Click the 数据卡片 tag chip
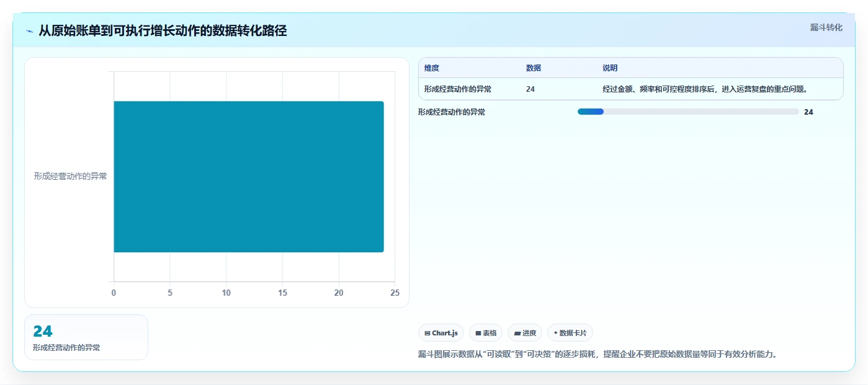 tap(570, 333)
